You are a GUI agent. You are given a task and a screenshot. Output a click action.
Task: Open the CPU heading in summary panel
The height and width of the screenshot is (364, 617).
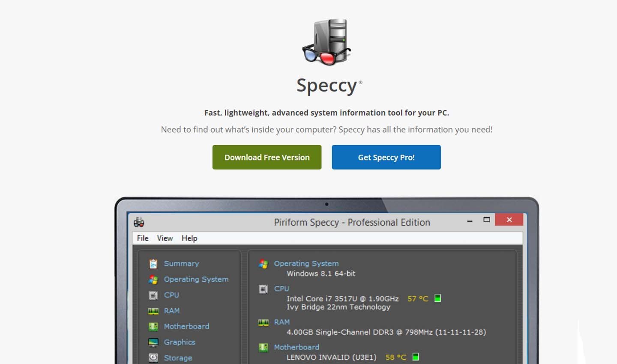[x=282, y=289]
